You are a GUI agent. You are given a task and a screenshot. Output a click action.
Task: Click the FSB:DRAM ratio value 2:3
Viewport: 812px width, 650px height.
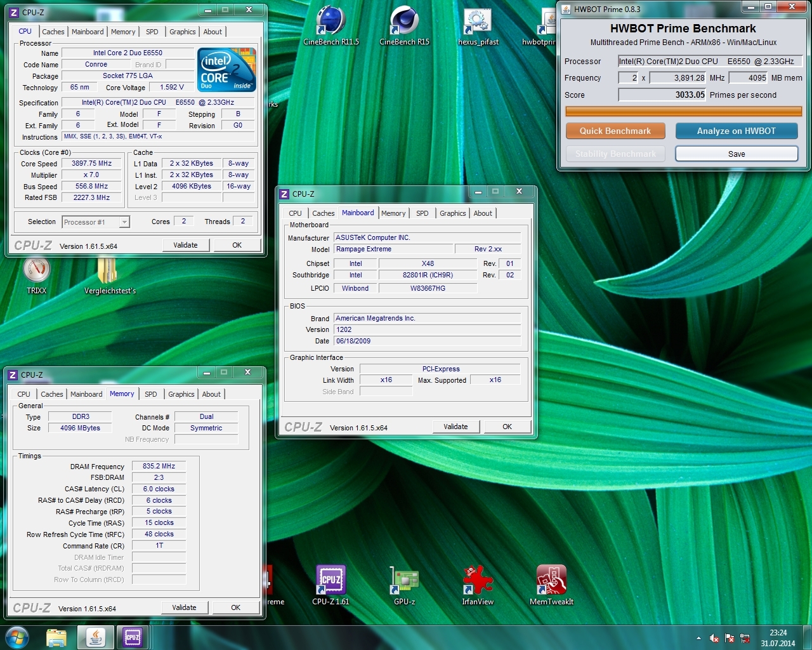point(159,478)
